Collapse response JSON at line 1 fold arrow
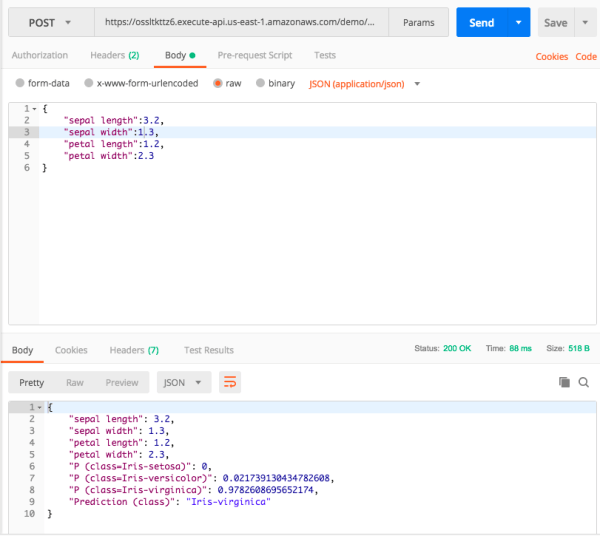The width and height of the screenshot is (600, 536). (39, 407)
